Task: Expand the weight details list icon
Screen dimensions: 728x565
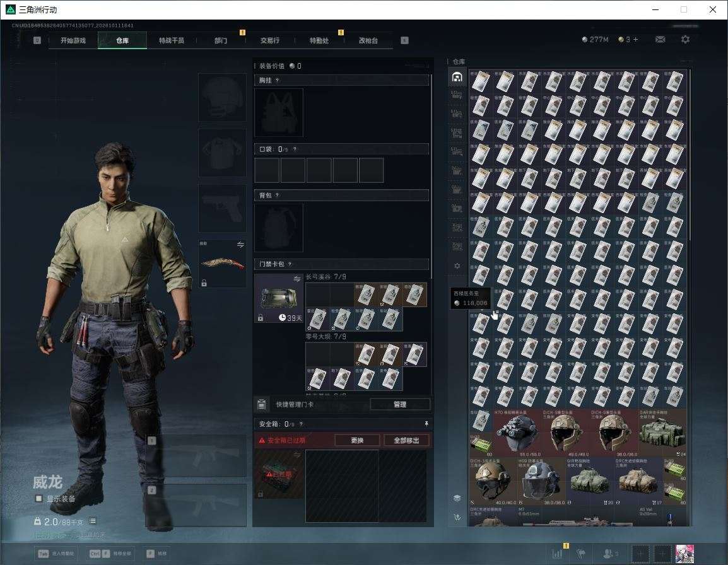Action: (x=92, y=521)
